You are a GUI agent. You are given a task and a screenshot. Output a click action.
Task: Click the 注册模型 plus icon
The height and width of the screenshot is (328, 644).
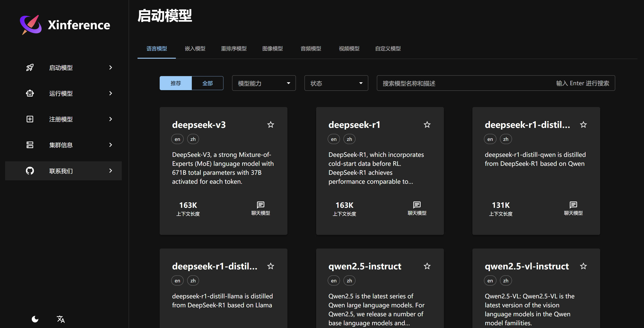(30, 119)
